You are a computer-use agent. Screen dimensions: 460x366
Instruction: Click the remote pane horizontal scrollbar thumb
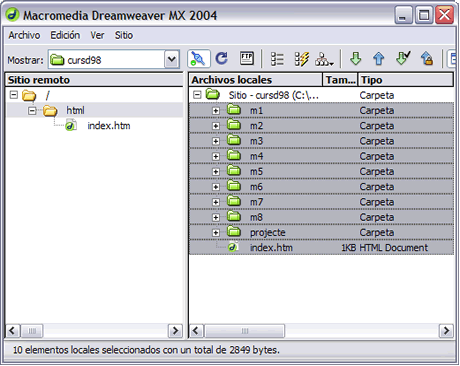pyautogui.click(x=32, y=331)
